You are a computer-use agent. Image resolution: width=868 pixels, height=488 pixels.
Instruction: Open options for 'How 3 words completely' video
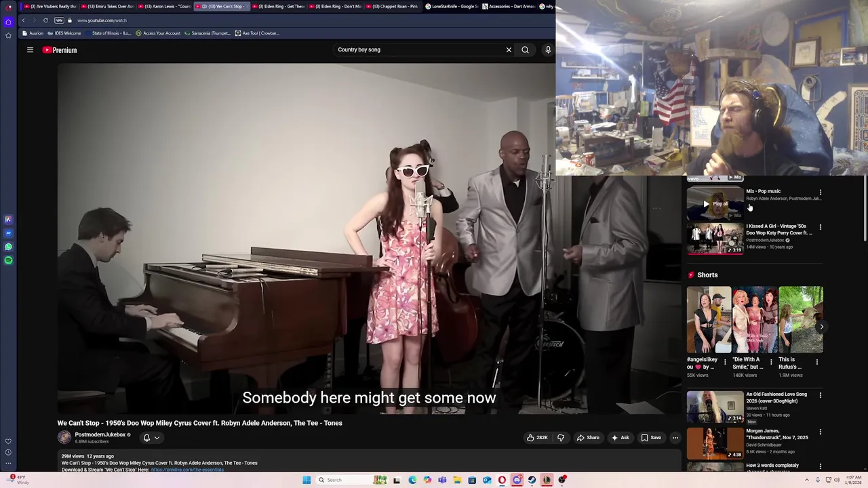point(821,466)
